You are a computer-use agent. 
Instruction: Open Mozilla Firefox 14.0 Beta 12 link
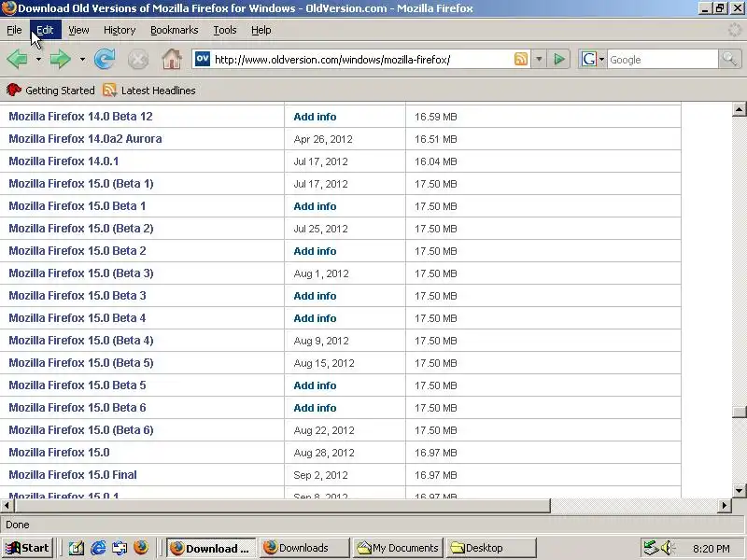[x=80, y=116]
